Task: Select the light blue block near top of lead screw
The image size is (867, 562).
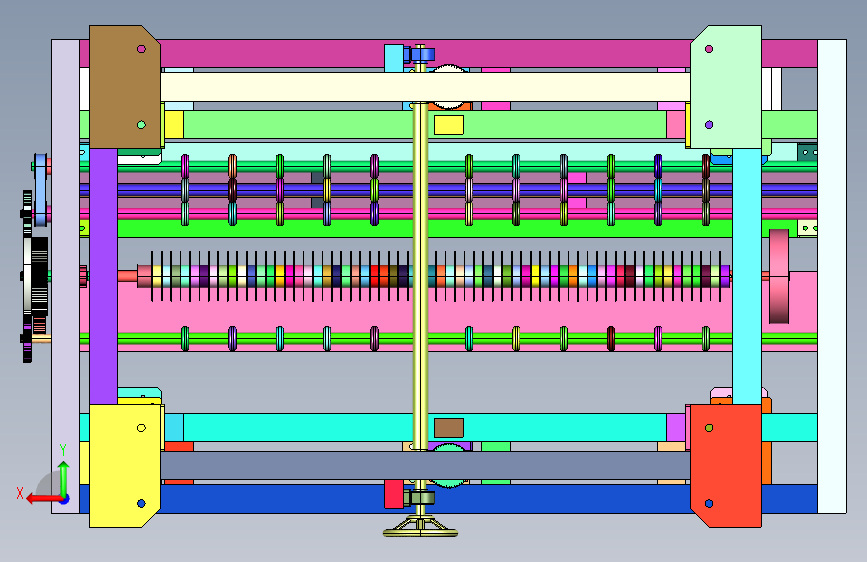Action: (x=394, y=59)
